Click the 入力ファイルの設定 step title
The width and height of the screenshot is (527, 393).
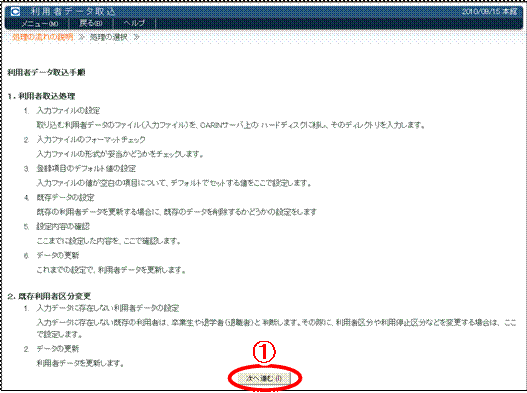(x=68, y=111)
